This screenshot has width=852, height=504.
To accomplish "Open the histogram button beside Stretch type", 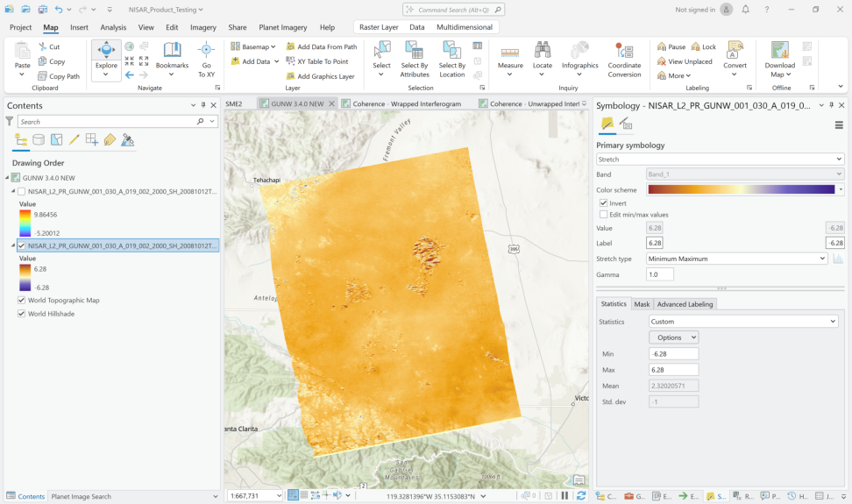I will tap(838, 259).
